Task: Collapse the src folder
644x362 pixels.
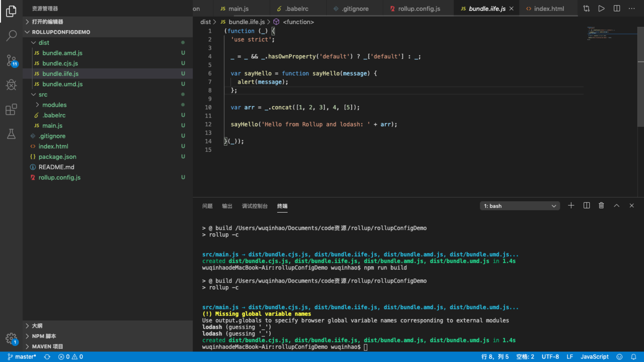Action: tap(108, 95)
